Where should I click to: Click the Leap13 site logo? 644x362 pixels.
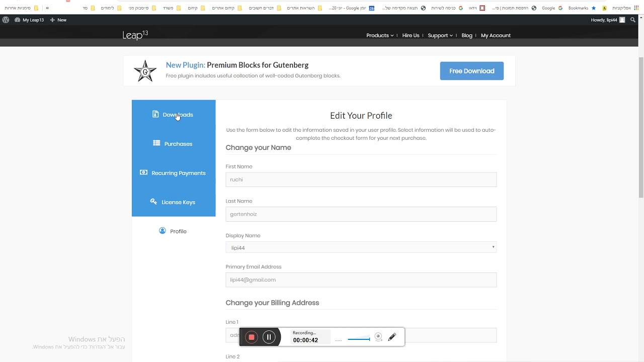click(x=135, y=35)
